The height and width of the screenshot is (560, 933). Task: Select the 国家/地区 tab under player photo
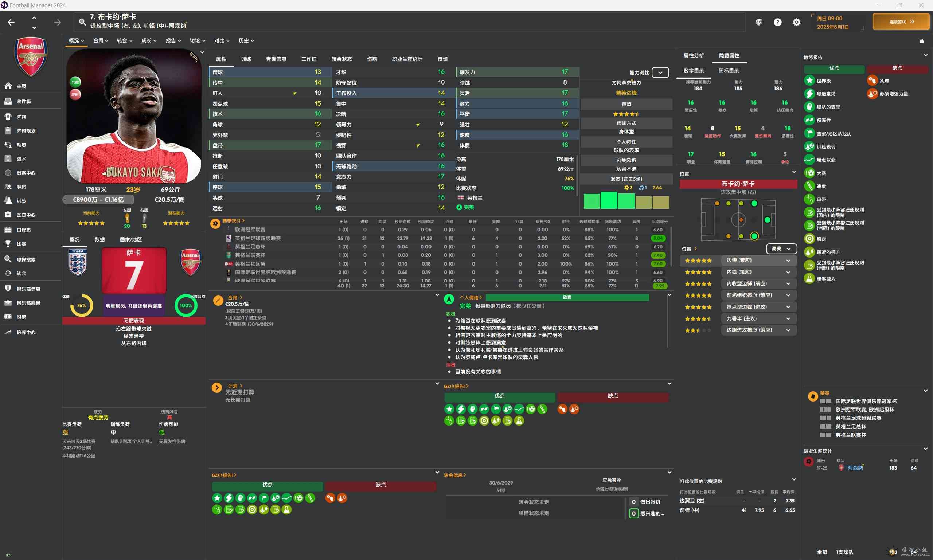point(130,239)
